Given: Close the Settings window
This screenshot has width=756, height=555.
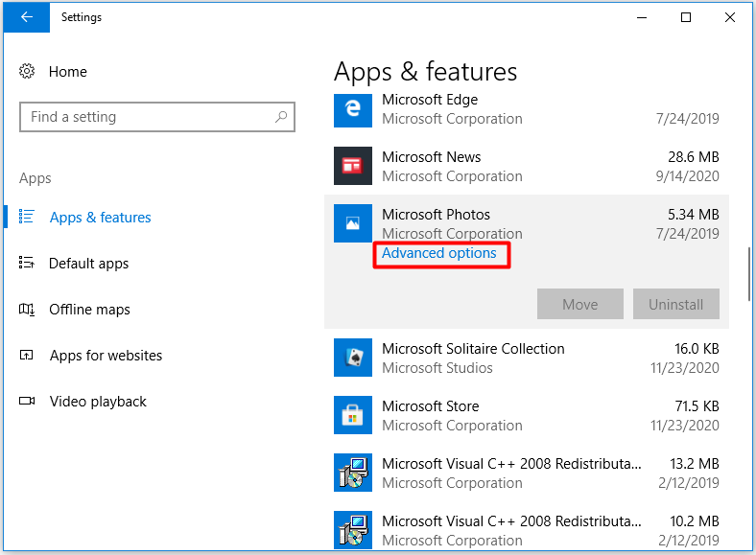Looking at the screenshot, I should 730,17.
